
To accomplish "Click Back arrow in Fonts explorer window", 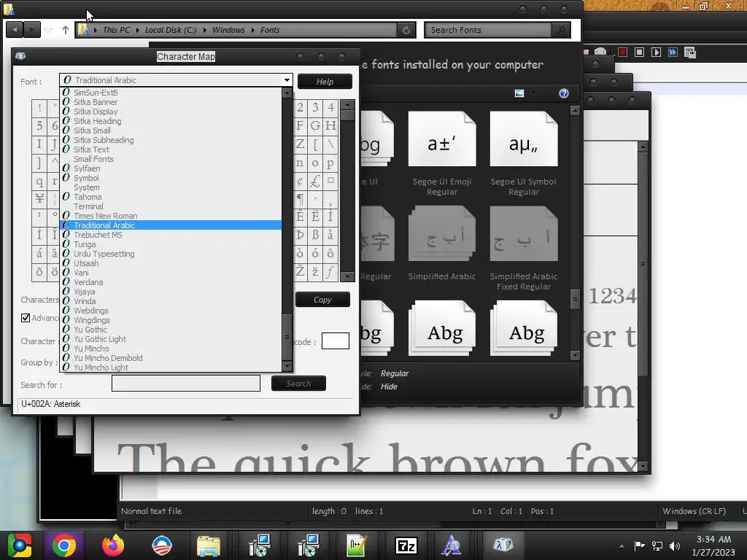I will tap(15, 29).
